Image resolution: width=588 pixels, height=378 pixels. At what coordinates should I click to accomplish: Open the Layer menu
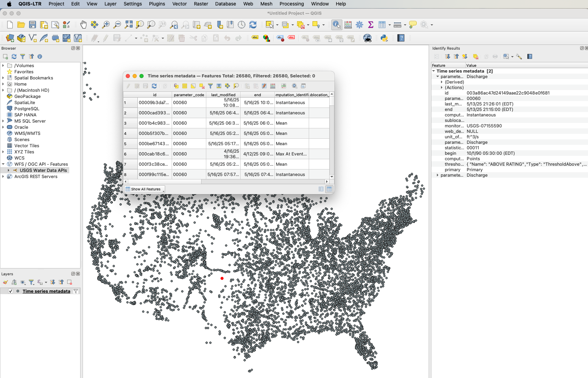click(110, 4)
